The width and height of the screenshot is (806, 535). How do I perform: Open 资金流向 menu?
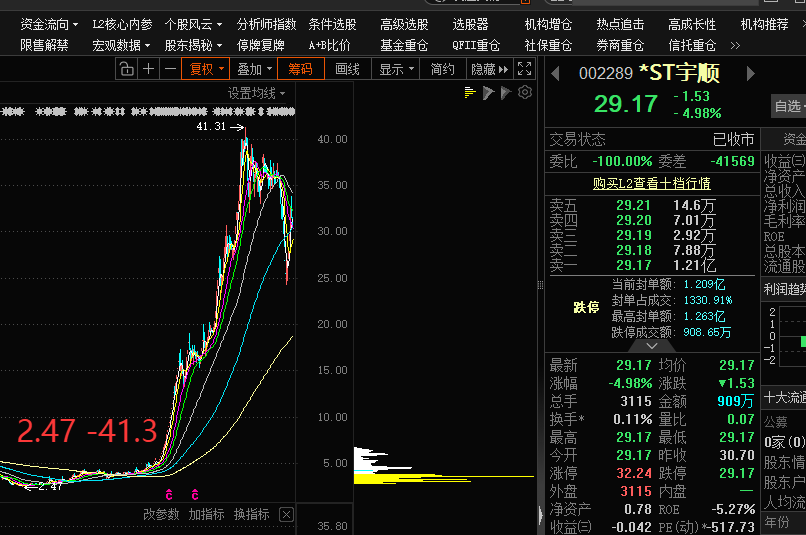[49, 24]
